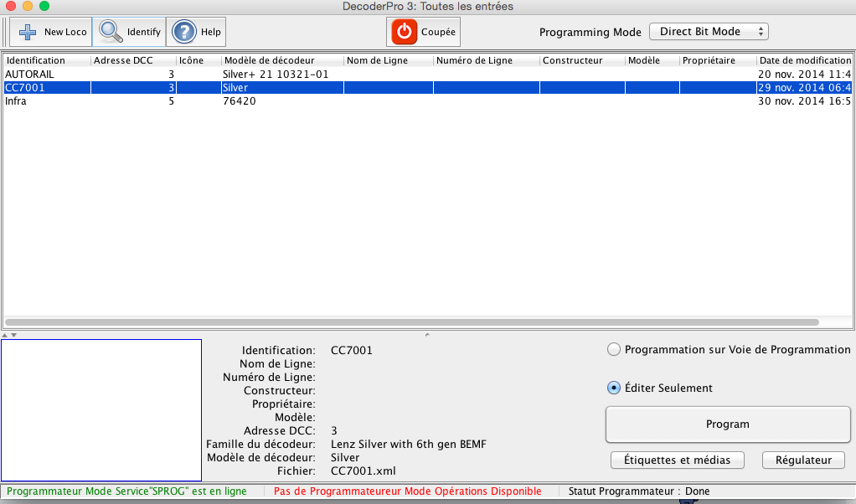Viewport: 856px width, 504px height.
Task: Click the Modèle column header
Action: (x=652, y=60)
